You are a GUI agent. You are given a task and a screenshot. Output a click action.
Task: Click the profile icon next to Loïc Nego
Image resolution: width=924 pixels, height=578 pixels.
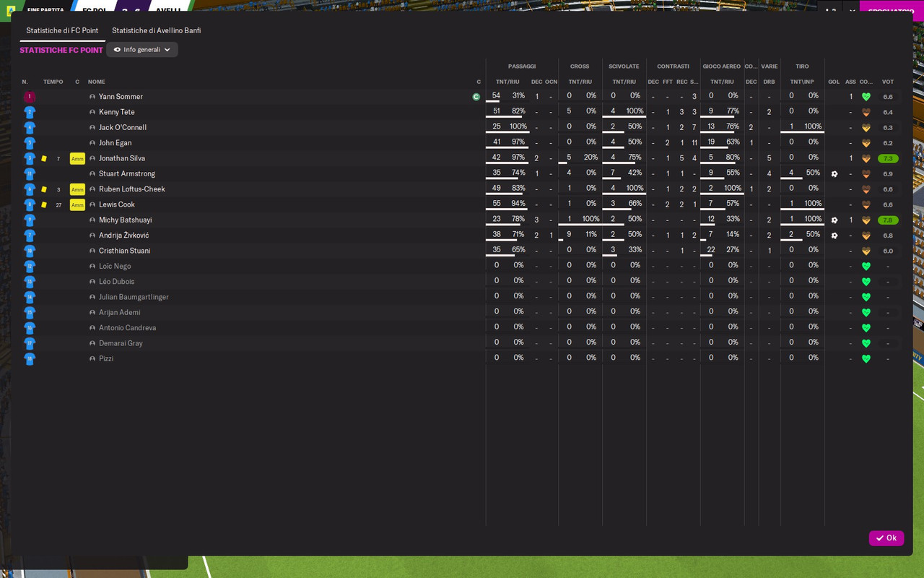pos(92,267)
